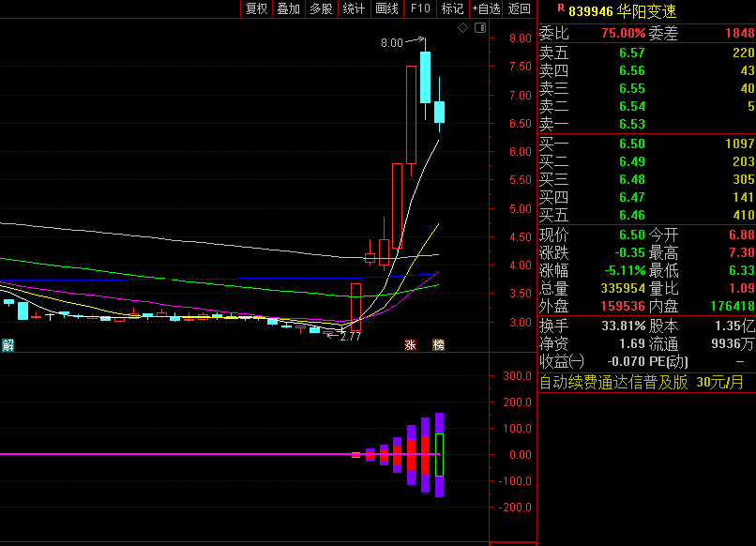Open the 自动续费通达信普及版 subscription link
756x546 pixels.
[x=641, y=383]
